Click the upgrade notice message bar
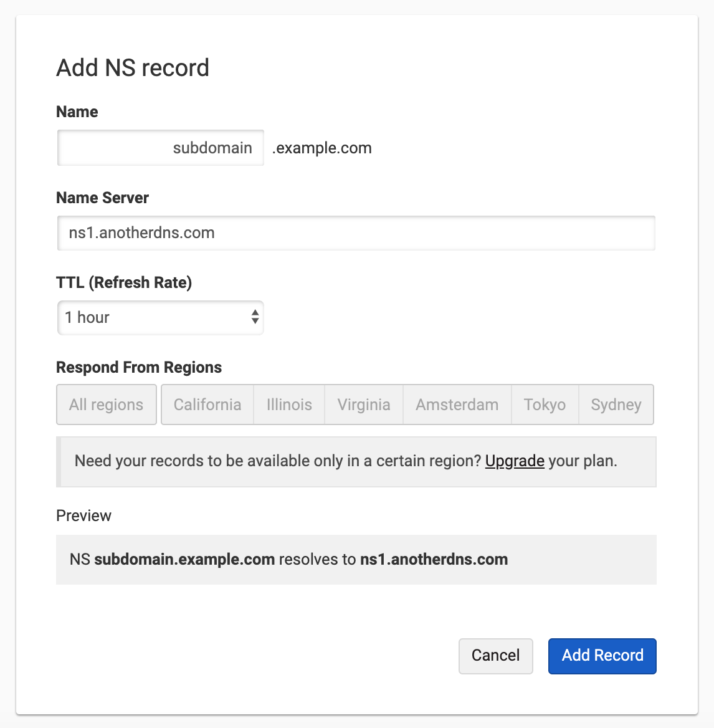Screen dimensions: 714x728 [x=356, y=461]
